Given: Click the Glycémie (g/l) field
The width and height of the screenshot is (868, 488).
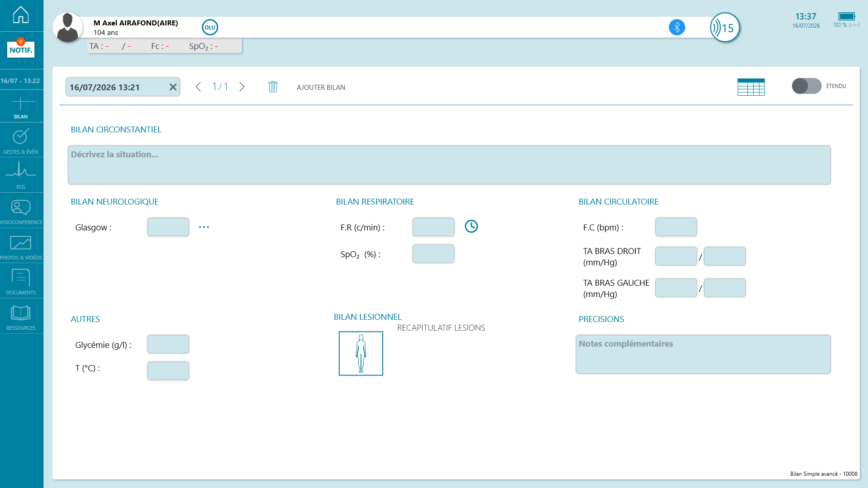Looking at the screenshot, I should [x=168, y=344].
